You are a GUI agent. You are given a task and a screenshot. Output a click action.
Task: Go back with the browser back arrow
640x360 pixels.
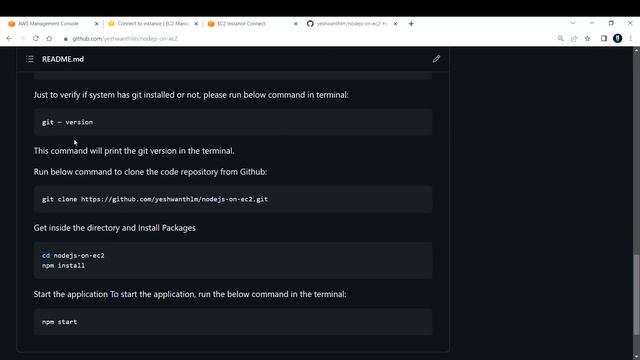click(9, 38)
